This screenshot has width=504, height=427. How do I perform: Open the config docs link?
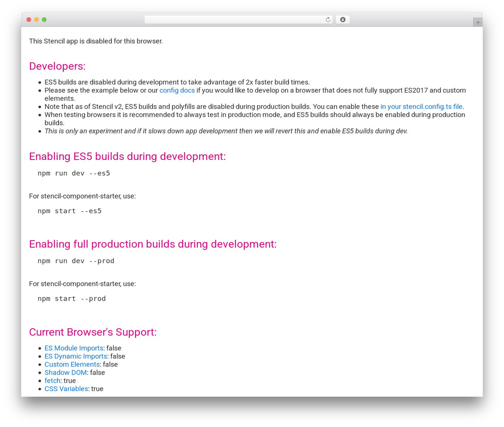point(177,90)
